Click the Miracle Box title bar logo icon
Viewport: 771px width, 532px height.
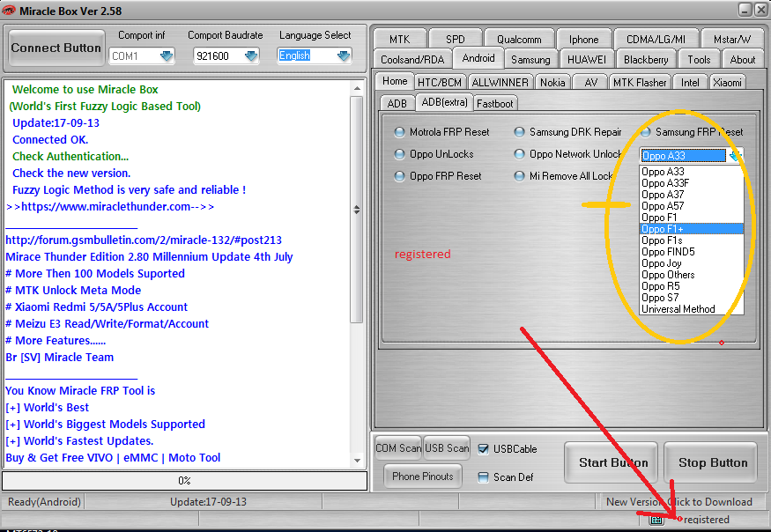9,11
